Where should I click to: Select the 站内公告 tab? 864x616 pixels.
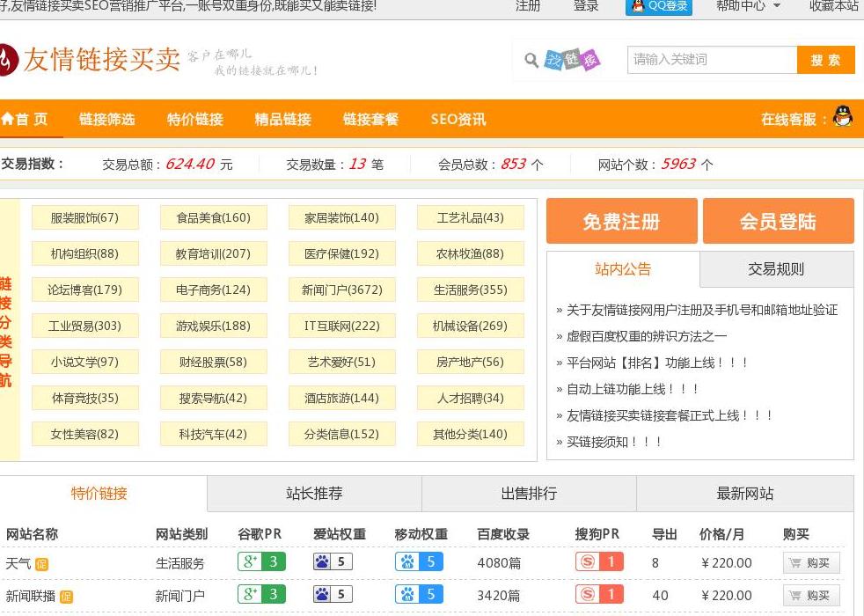pyautogui.click(x=623, y=269)
